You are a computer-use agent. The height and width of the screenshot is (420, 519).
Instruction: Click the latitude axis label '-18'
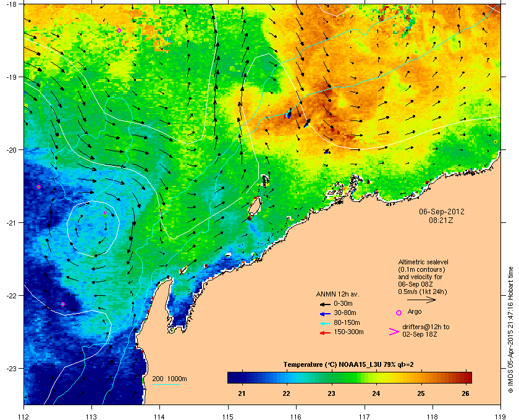(12, 4)
